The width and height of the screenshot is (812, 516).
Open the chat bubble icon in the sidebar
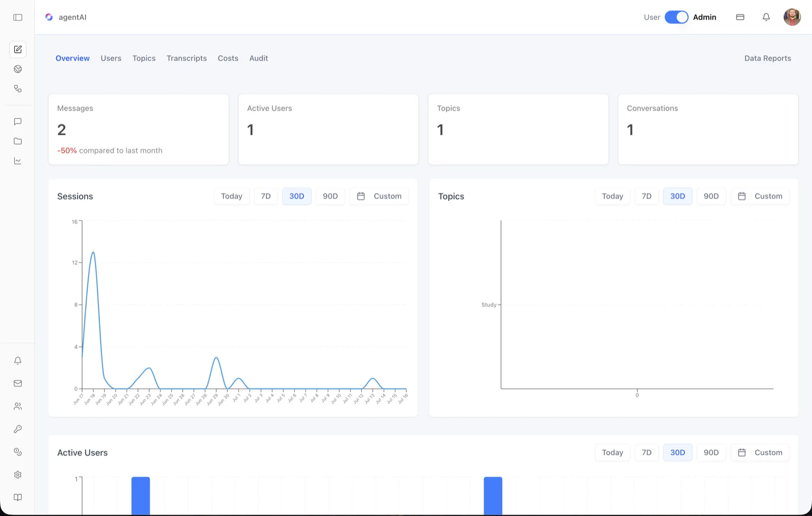[18, 121]
